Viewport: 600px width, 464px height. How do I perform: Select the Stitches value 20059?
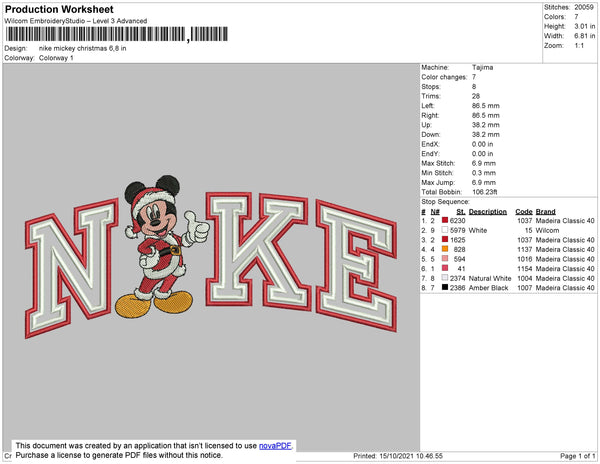click(584, 7)
